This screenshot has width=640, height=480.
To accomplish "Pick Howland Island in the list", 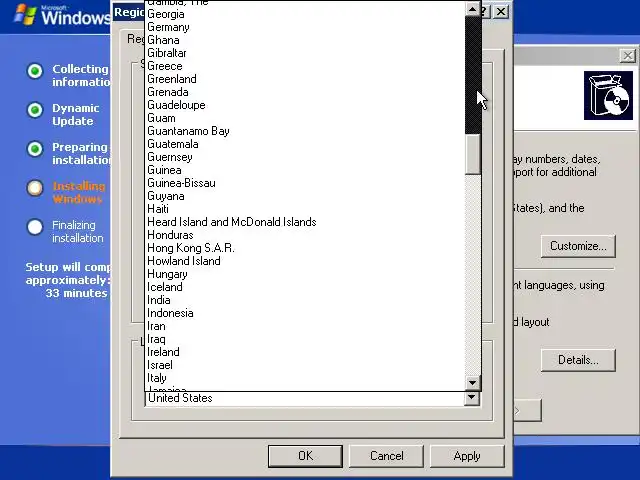I will pyautogui.click(x=305, y=261).
